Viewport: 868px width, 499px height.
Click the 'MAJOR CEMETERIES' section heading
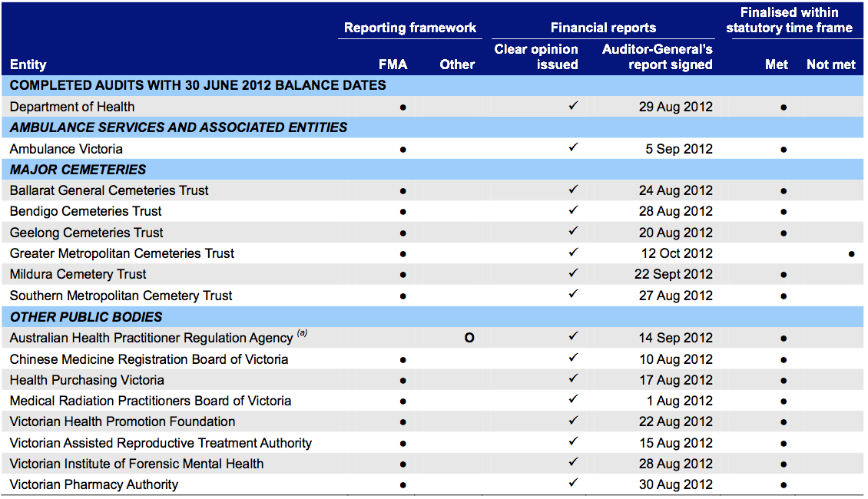(78, 170)
